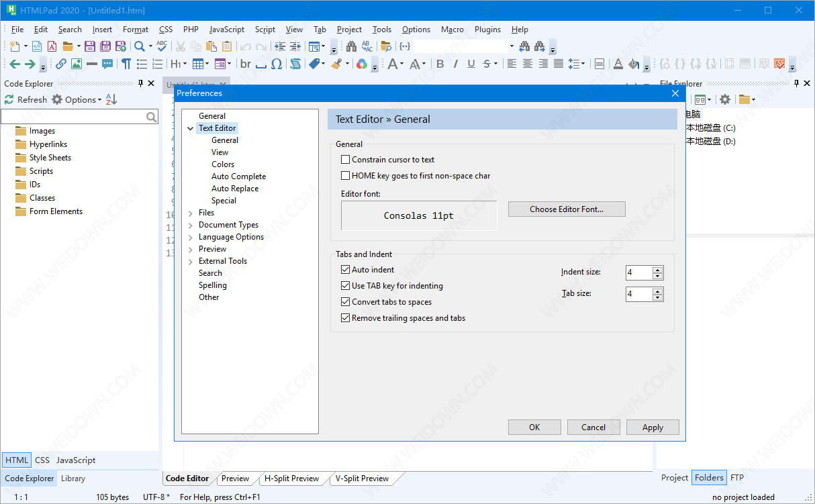This screenshot has width=815, height=504.
Task: Click the Find binoculars icon
Action: tap(351, 46)
